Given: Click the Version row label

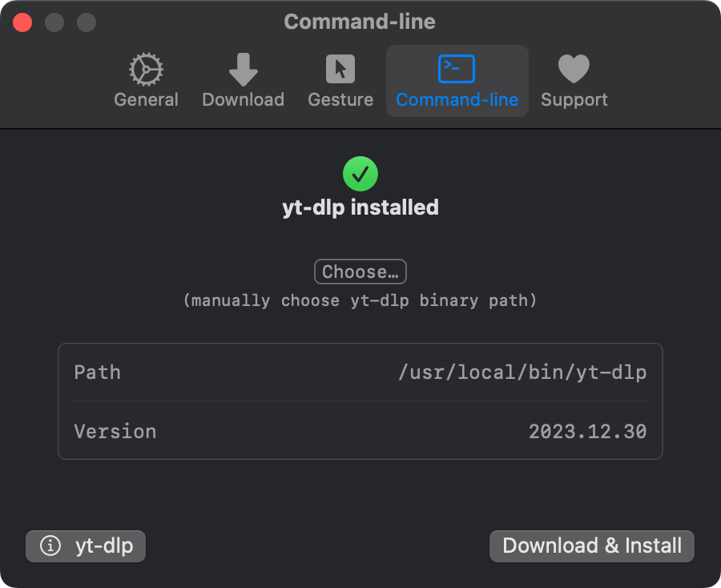Looking at the screenshot, I should point(115,432).
